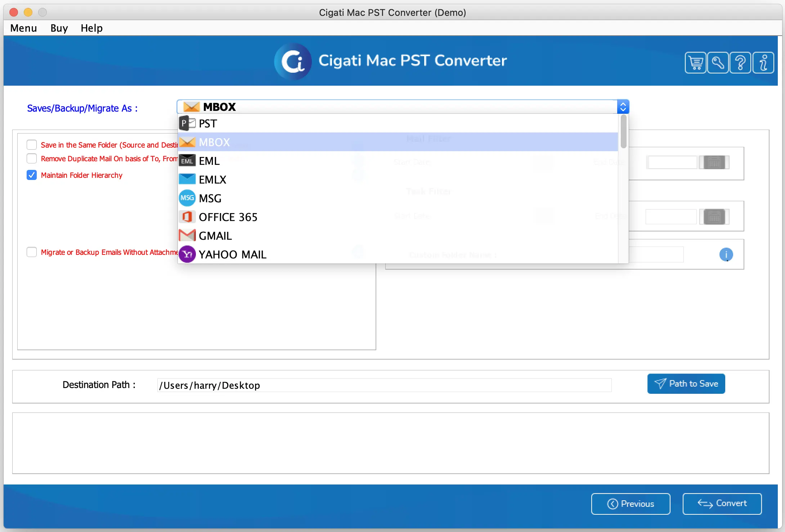Image resolution: width=785 pixels, height=532 pixels.
Task: Click the Mail Filter calendar icon
Action: pyautogui.click(x=714, y=162)
